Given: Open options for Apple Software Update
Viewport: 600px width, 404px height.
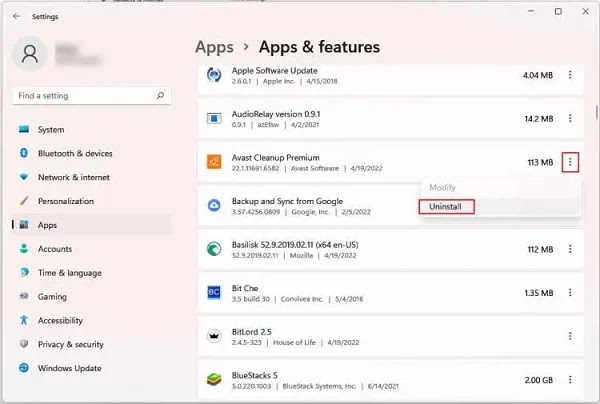Looking at the screenshot, I should [x=570, y=75].
